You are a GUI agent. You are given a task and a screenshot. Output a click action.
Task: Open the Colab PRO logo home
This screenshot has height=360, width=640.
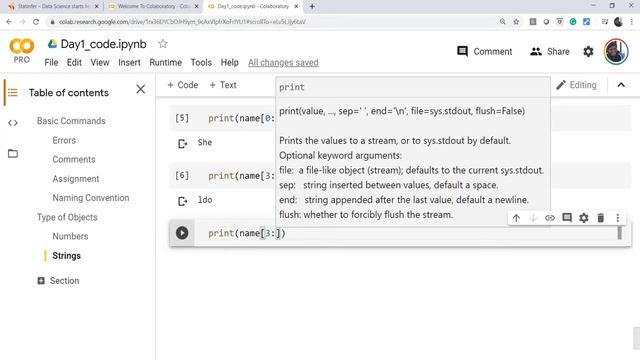coord(21,51)
